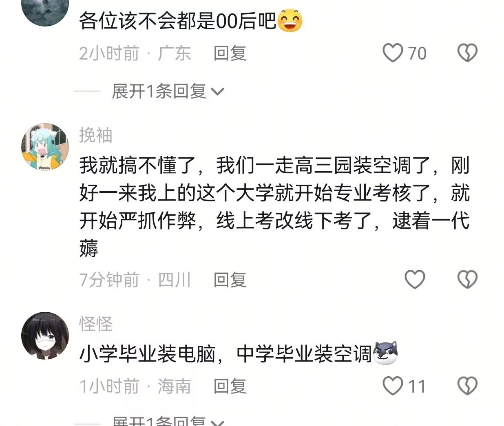Dislike 怪怪's comment from 海南
The width and height of the screenshot is (504, 426).
point(467,386)
